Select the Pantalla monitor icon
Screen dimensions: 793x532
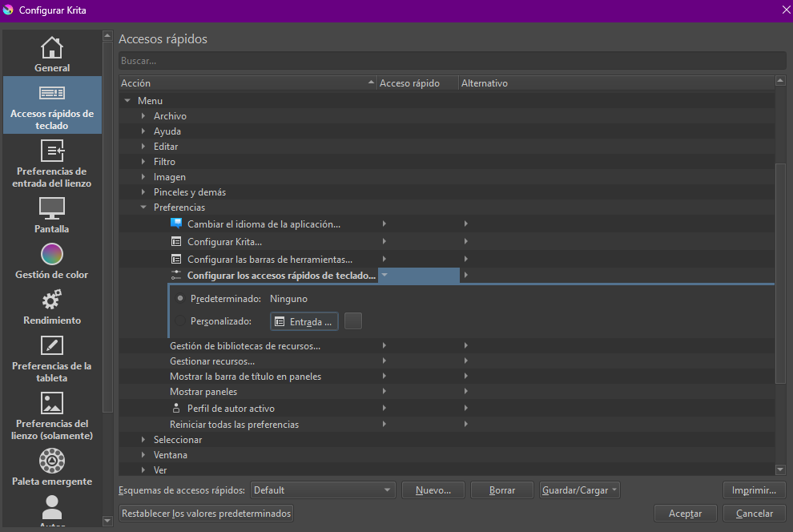coord(52,208)
